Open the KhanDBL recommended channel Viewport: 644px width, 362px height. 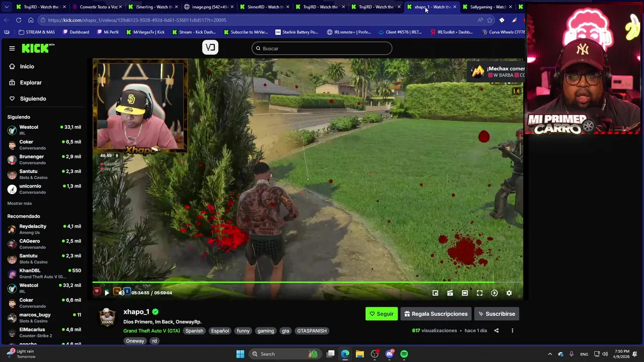44,274
